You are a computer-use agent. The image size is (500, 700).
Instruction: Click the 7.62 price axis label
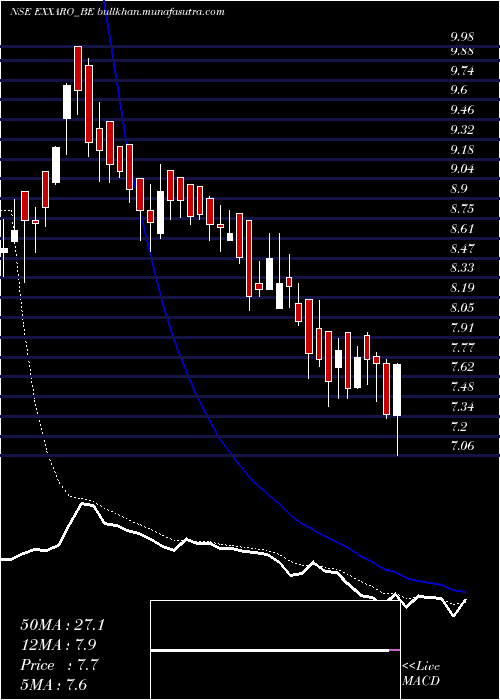coord(462,367)
